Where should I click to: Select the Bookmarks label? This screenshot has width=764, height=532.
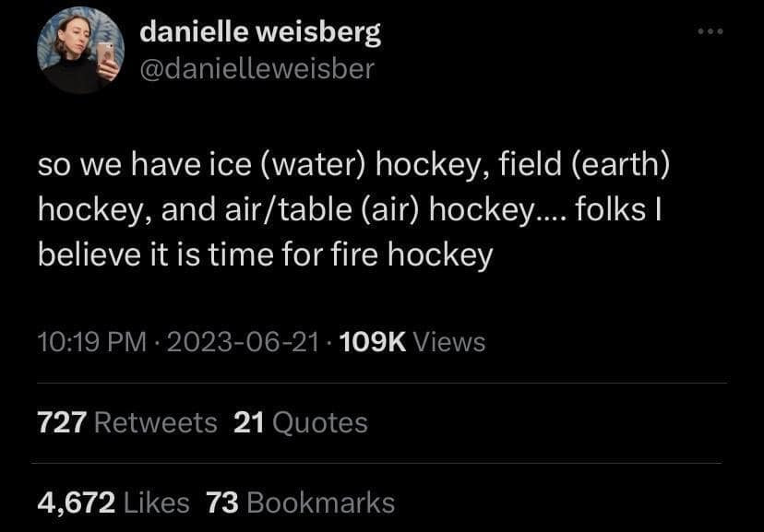321,502
